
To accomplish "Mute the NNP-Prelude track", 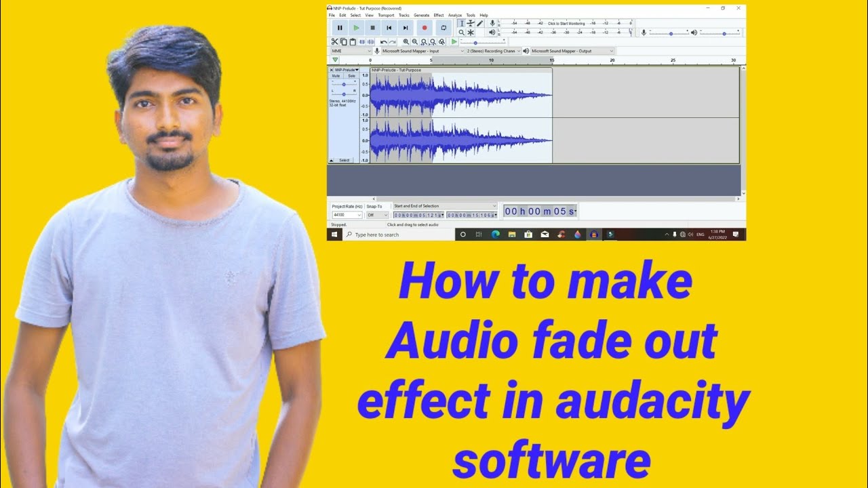I will tap(336, 76).
